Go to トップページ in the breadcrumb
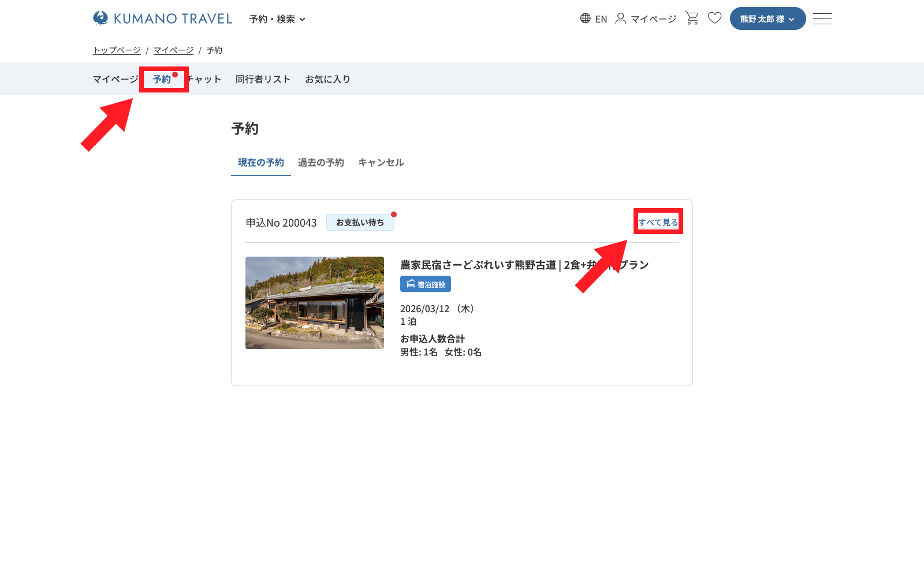Viewport: 924px width, 578px height. (117, 50)
